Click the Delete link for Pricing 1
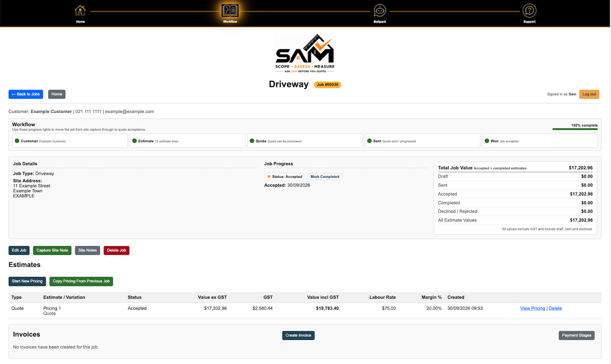Viewport: 611px width, 364px height. tap(555, 308)
